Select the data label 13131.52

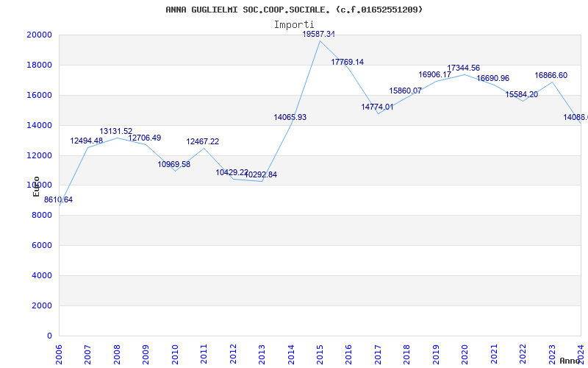click(x=116, y=132)
